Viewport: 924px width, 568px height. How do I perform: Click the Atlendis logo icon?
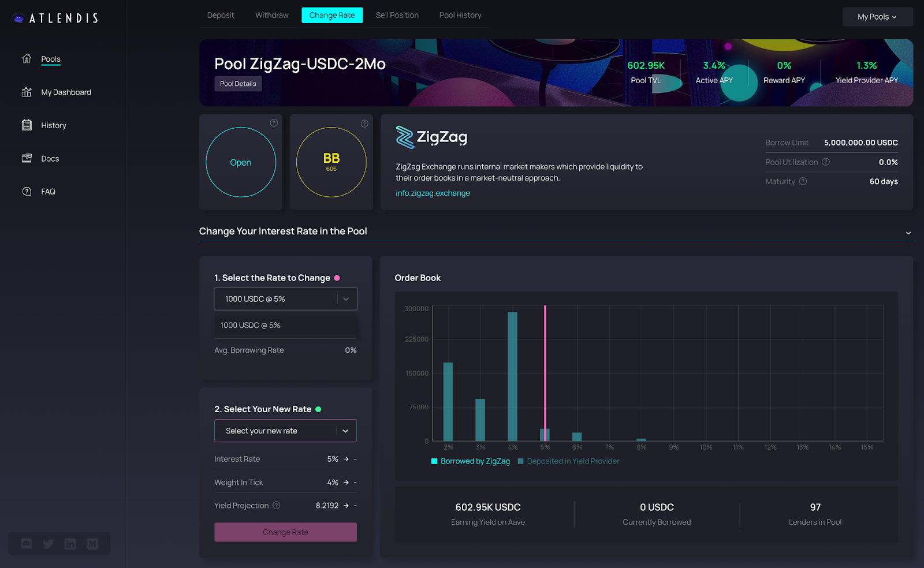coord(18,18)
